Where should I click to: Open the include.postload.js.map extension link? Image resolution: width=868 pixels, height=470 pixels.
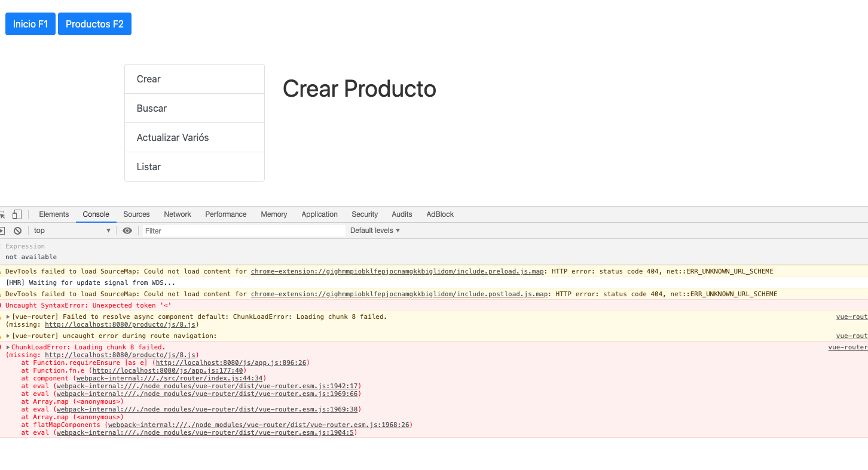click(399, 294)
